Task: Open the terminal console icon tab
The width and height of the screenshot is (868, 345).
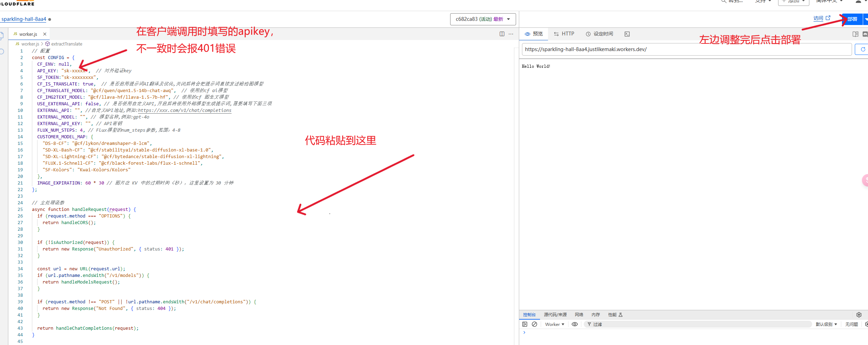Action: [627, 34]
